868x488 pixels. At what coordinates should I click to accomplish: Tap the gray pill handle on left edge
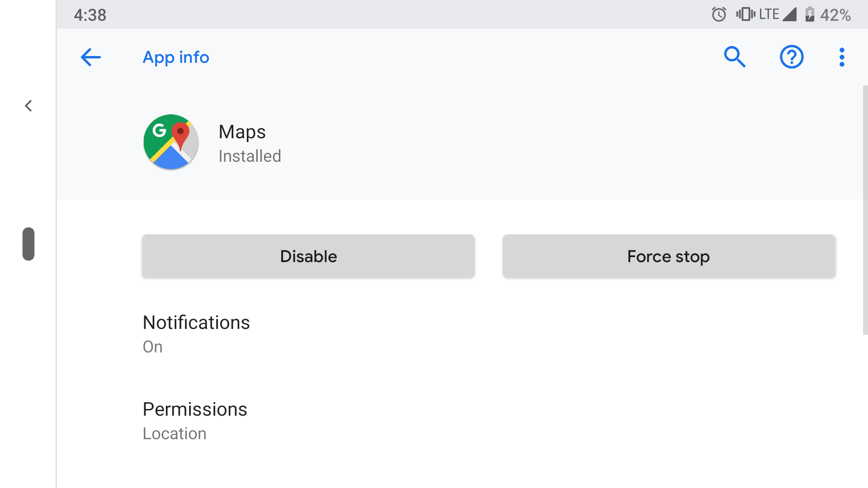tap(28, 244)
